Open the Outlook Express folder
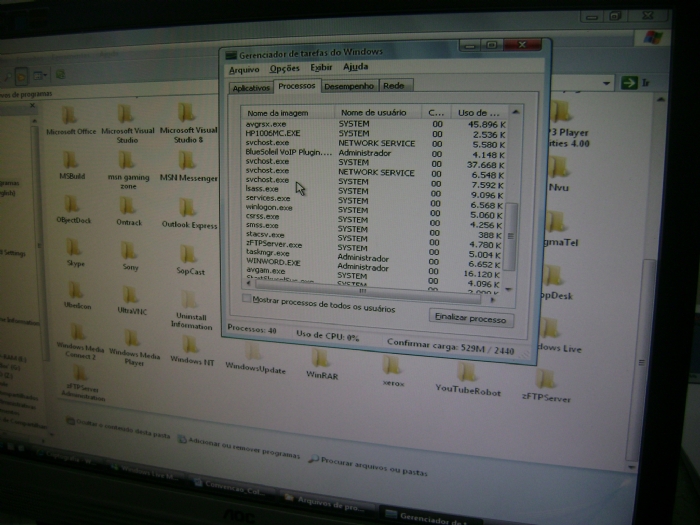Screen dimensions: 700x525 tap(189, 213)
